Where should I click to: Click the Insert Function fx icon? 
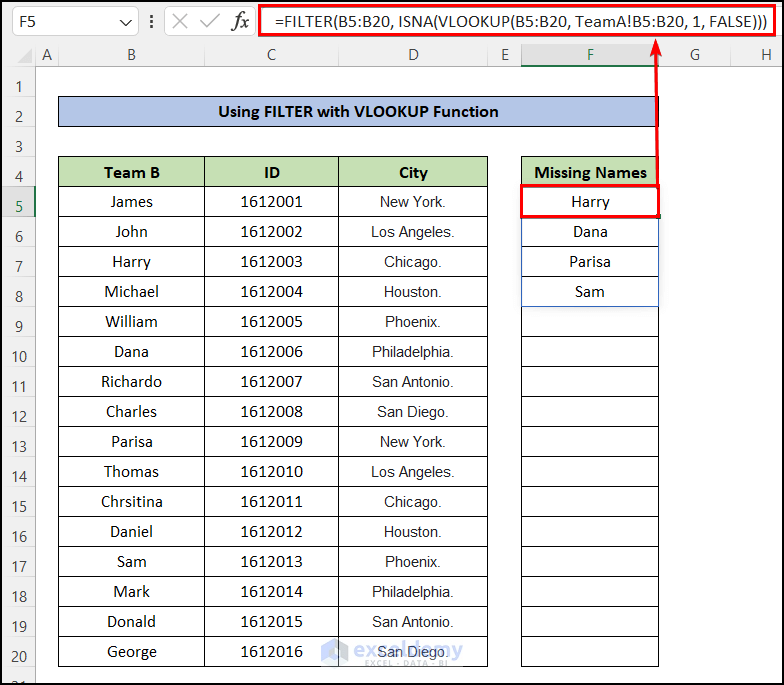tap(240, 22)
